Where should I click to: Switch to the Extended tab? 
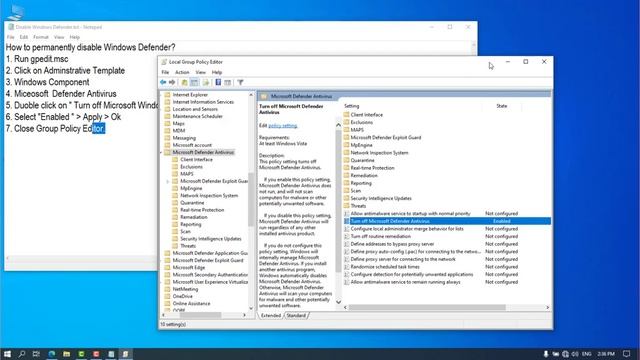tap(271, 316)
